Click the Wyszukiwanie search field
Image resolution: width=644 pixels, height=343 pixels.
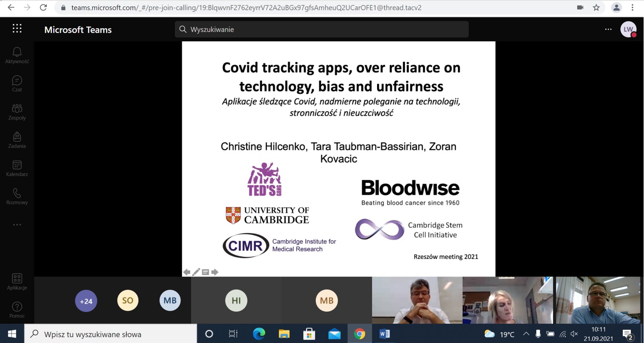(322, 29)
